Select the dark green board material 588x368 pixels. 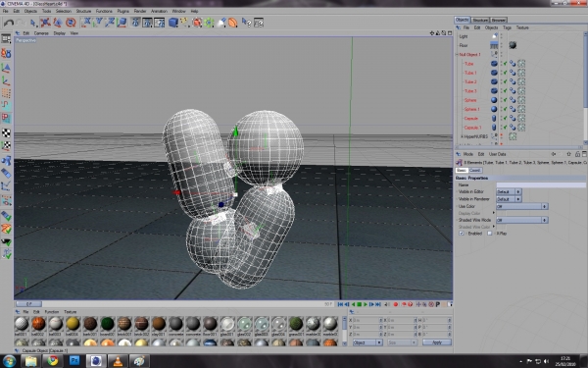point(107,324)
